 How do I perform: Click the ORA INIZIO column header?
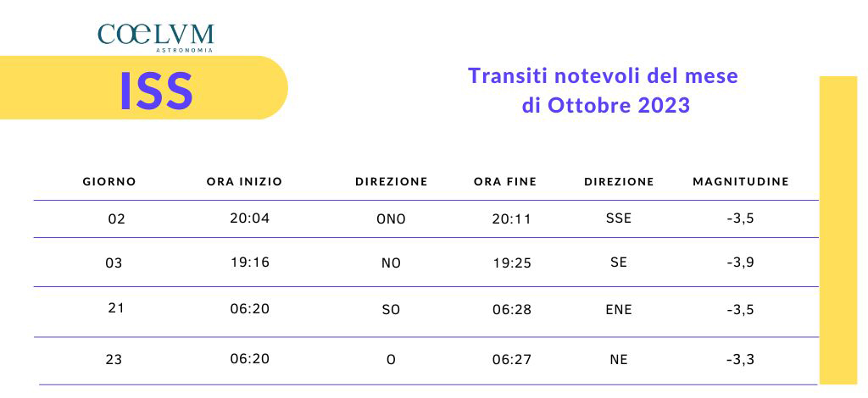click(x=245, y=181)
